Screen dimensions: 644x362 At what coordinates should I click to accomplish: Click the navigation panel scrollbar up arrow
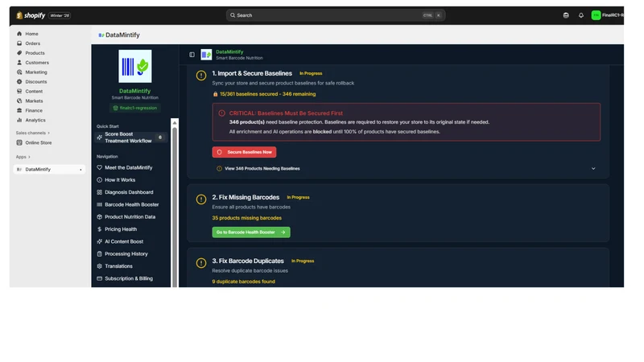[x=175, y=123]
